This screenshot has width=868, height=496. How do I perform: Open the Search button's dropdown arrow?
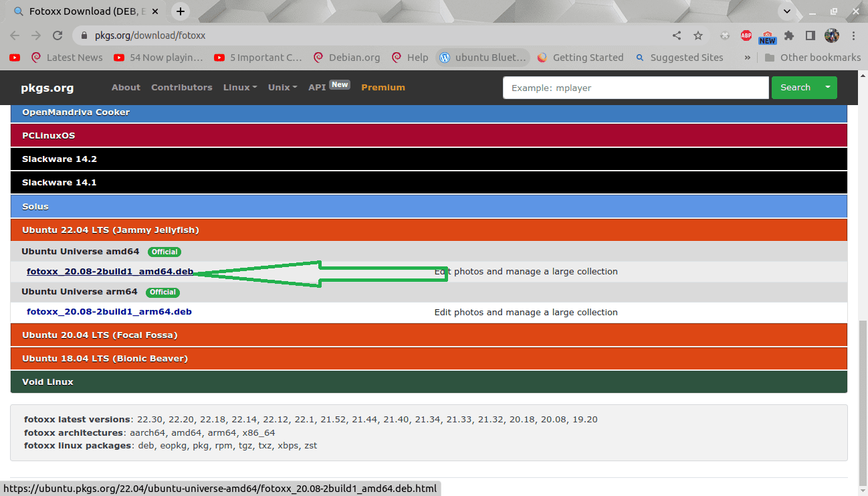click(828, 88)
